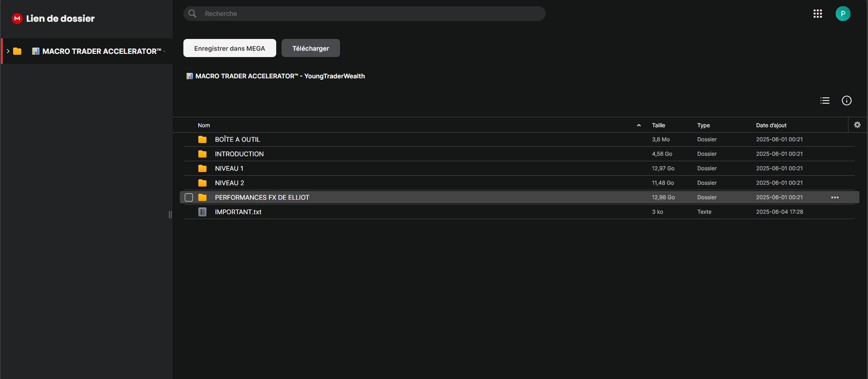The width and height of the screenshot is (868, 379).
Task: Show folder info panel icon
Action: (847, 101)
